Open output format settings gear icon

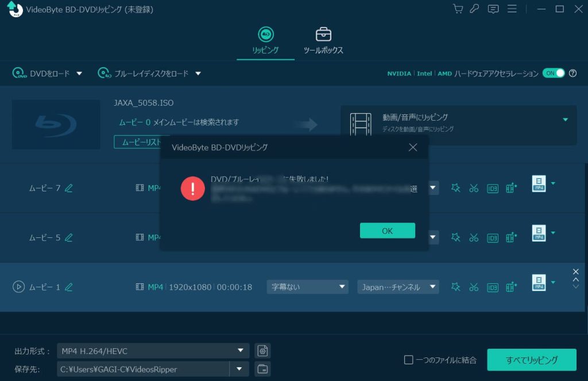point(262,351)
